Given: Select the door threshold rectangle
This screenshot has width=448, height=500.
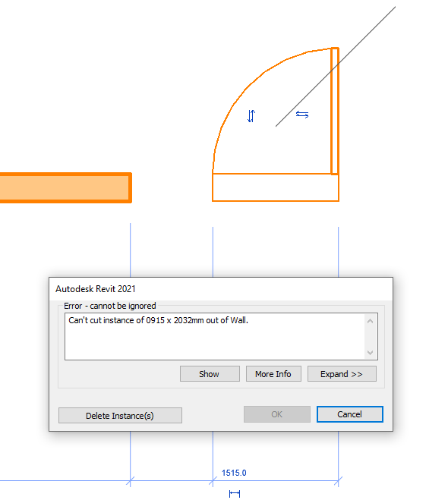Looking at the screenshot, I should point(276,187).
